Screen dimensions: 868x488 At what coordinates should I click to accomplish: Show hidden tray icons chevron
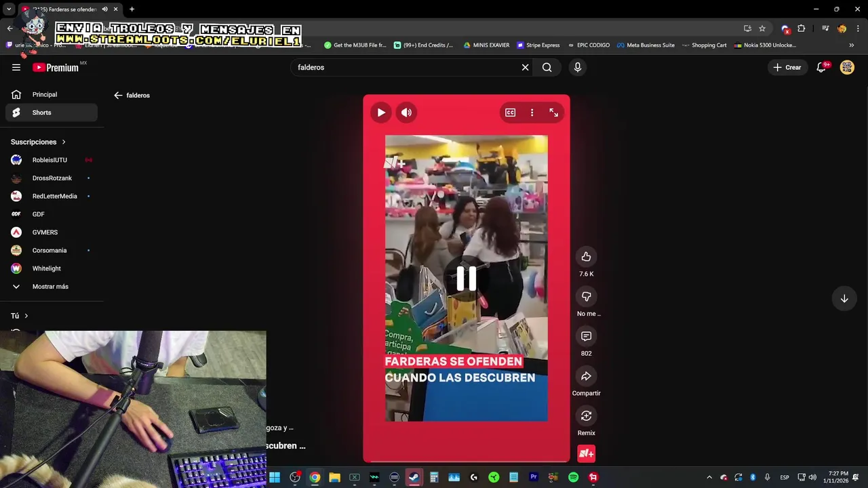709,478
